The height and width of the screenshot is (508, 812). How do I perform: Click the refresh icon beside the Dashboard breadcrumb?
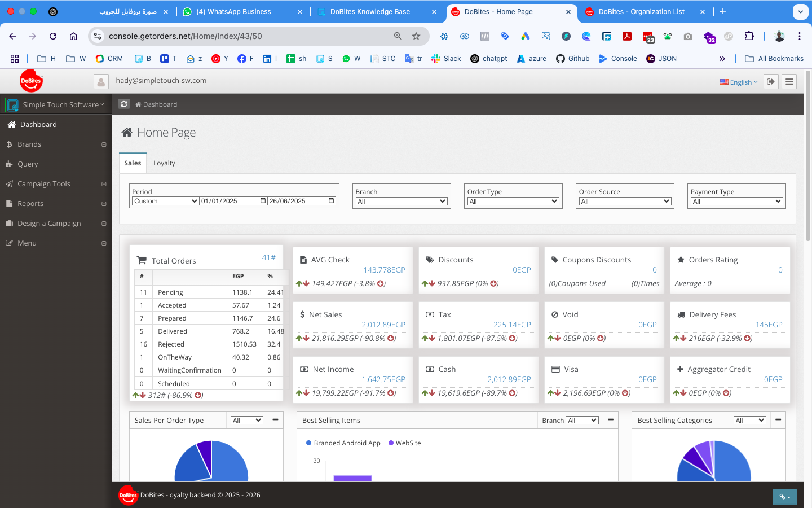point(124,104)
